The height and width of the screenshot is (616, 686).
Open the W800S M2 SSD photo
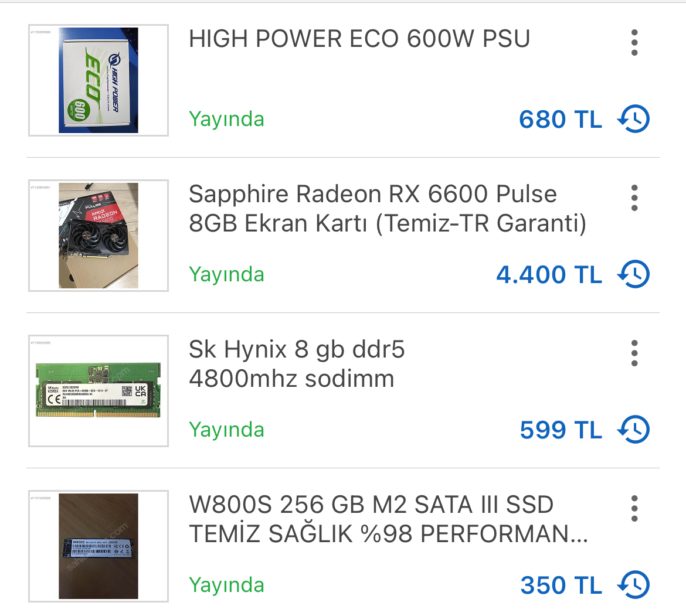(x=99, y=546)
